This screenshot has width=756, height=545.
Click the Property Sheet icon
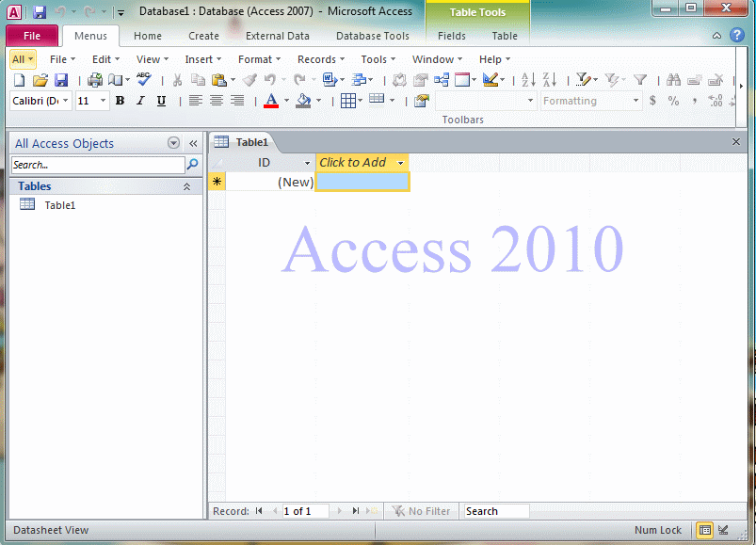[422, 101]
